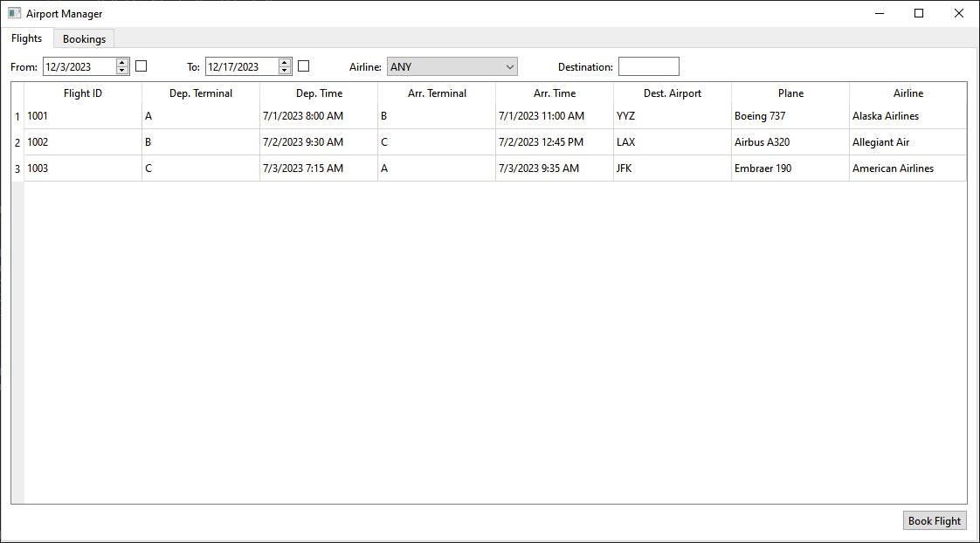Screen dimensions: 980x543
Task: Maximize the Airport Manager window
Action: (919, 13)
